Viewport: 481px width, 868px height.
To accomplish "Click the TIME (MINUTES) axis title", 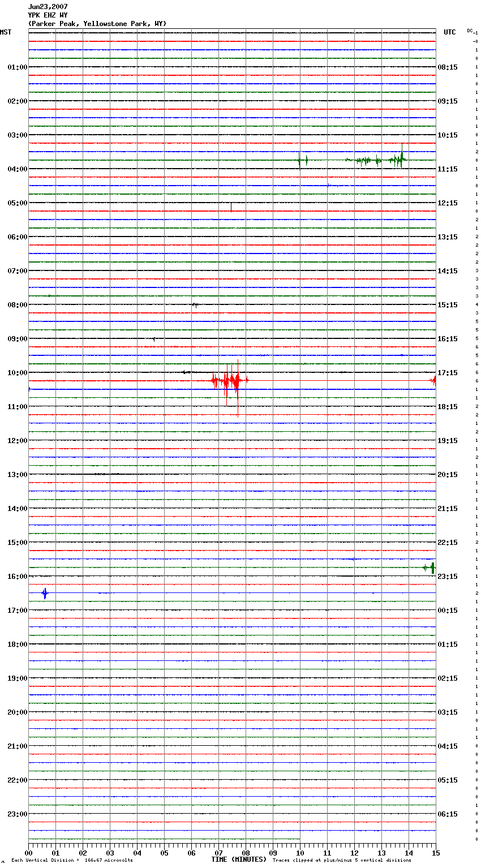I will tap(239, 860).
